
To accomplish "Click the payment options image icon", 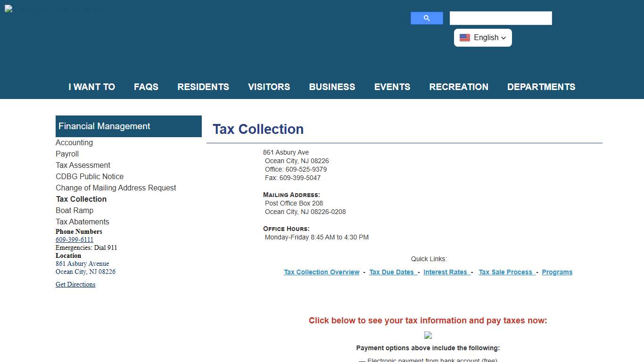I will (428, 335).
